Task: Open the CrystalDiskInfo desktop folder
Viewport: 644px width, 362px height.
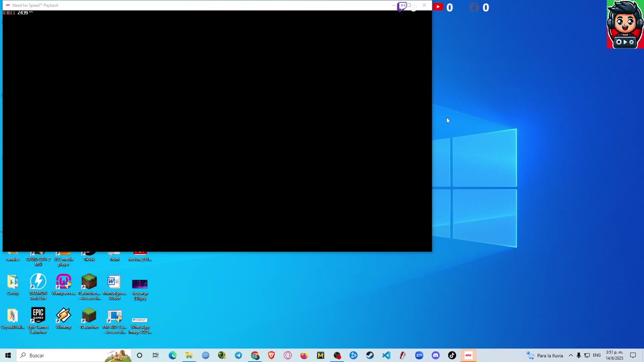Action: point(13,318)
